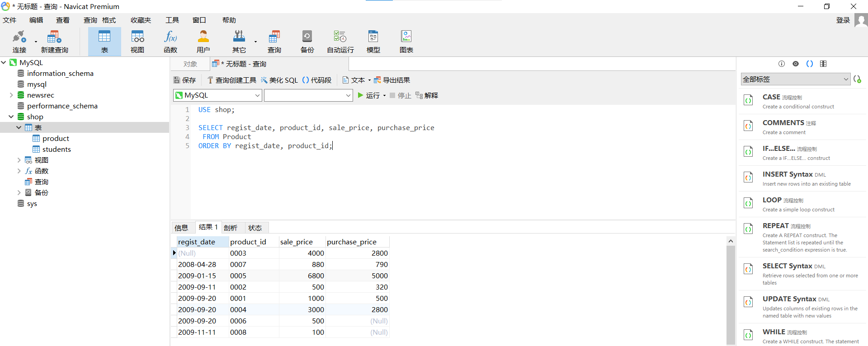Select the COMMENTS snippet
The height and width of the screenshot is (346, 868).
click(803, 127)
